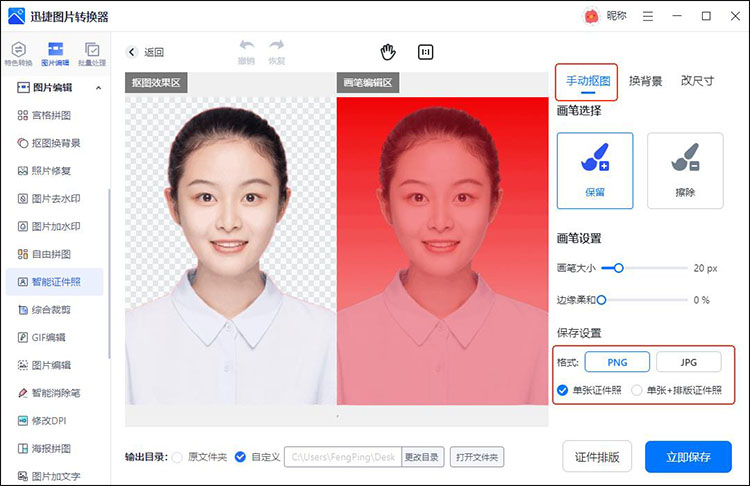Image resolution: width=750 pixels, height=486 pixels.
Task: Click the 立即保存 button
Action: point(688,457)
